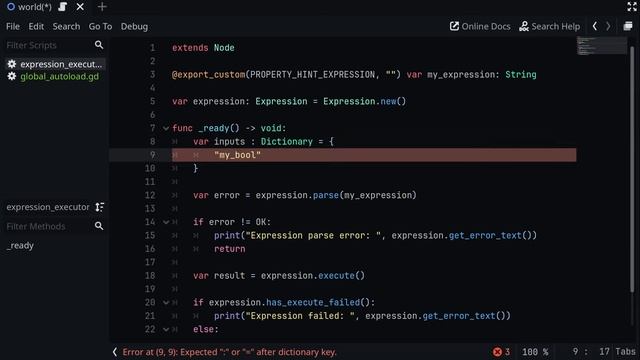Click the red error count icon
Viewport: 640px width, 360px height.
497,352
